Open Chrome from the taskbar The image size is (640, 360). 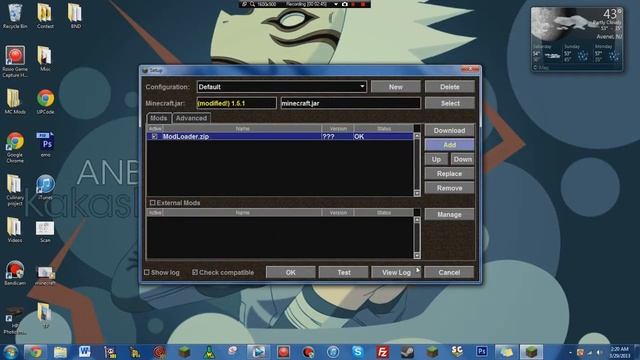(35, 352)
